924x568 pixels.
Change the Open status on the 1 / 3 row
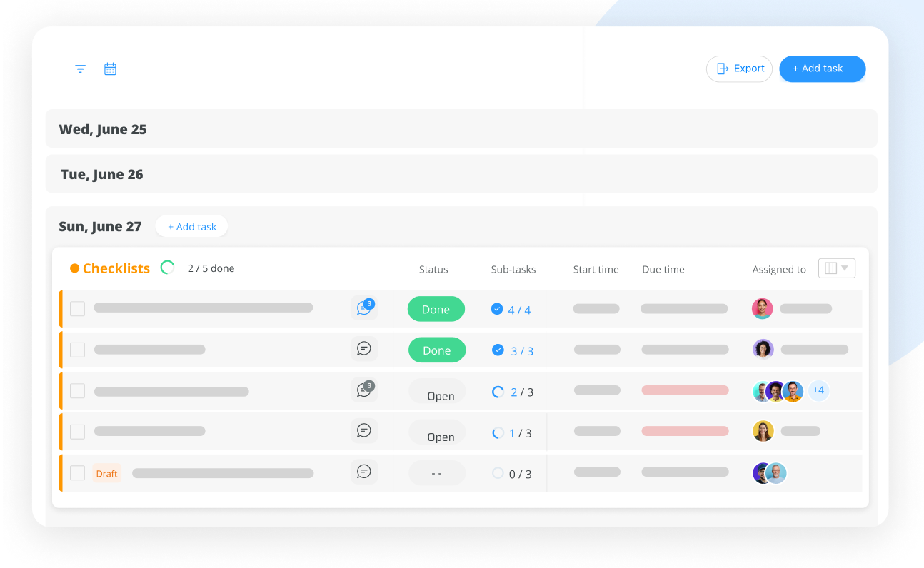click(x=437, y=432)
